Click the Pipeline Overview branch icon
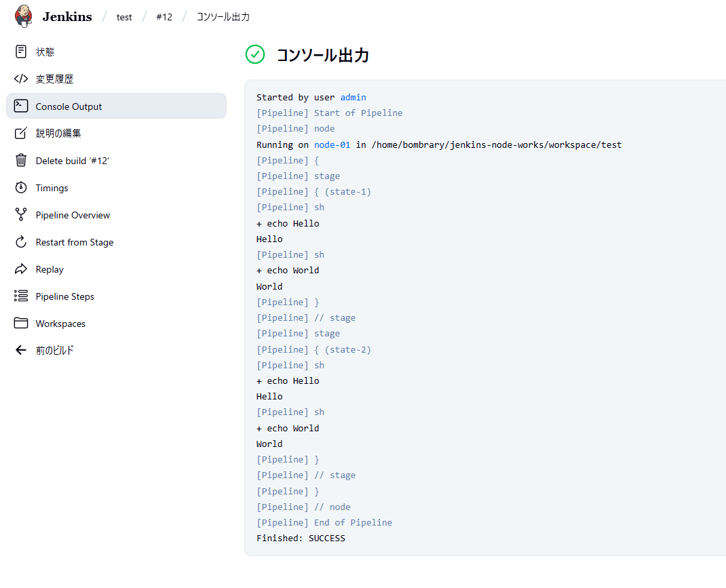Screen dimensions: 726x588 coord(21,215)
